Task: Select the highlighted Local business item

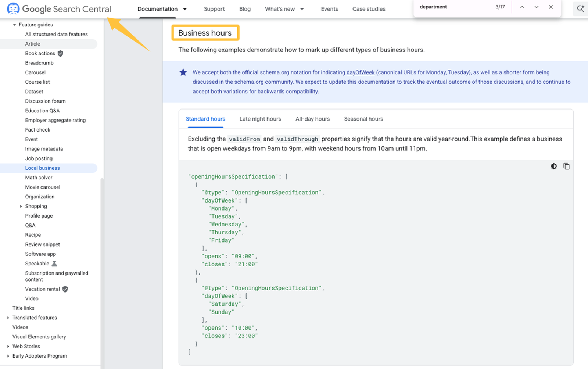Action: [x=42, y=168]
